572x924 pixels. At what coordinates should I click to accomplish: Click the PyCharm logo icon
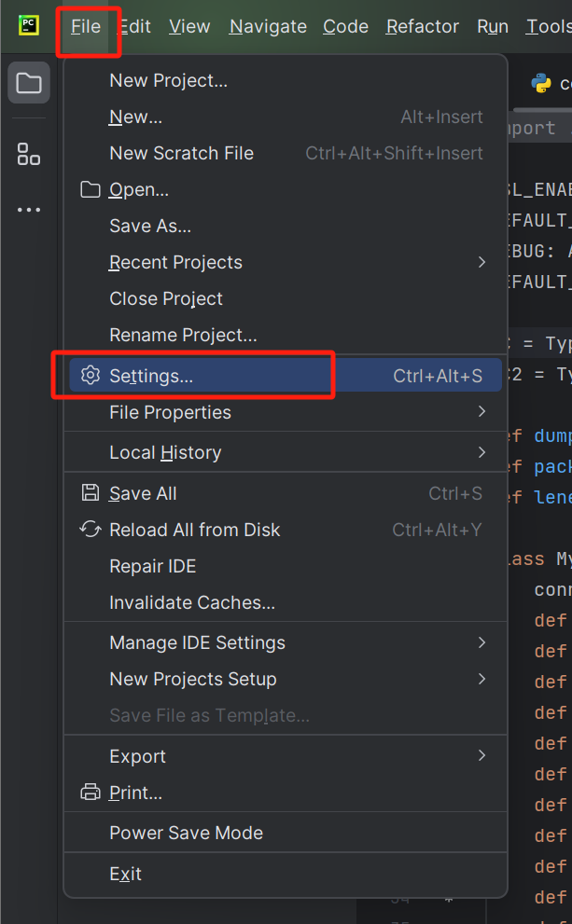coord(29,25)
